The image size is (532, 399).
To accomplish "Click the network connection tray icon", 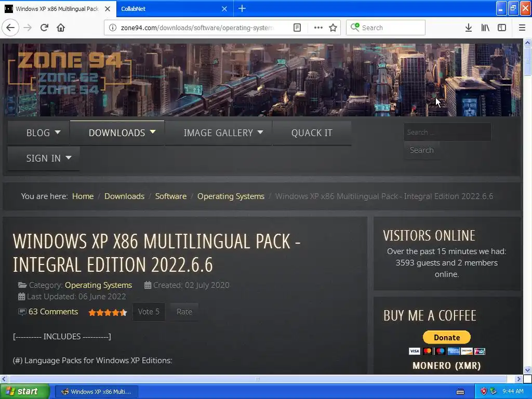I will click(x=494, y=392).
